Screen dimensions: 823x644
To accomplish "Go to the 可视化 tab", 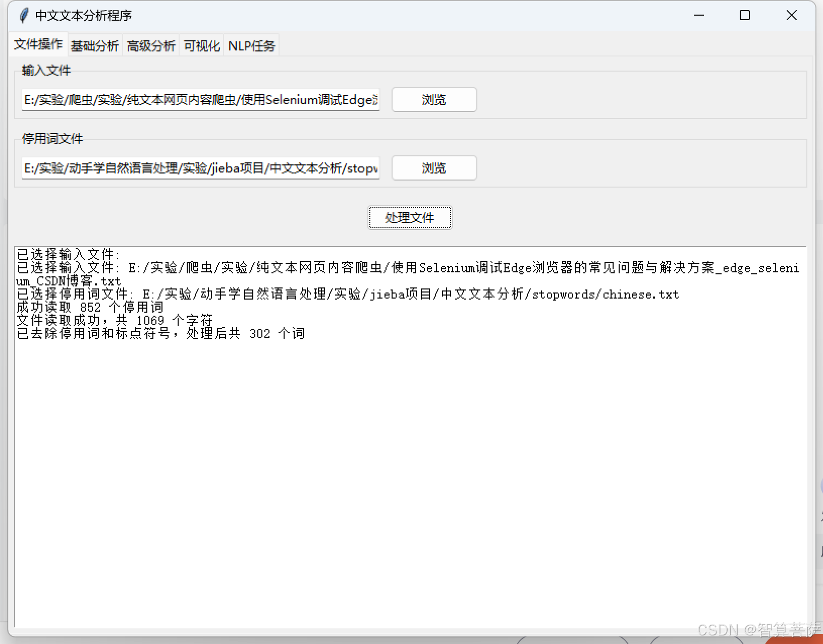I will (x=201, y=46).
